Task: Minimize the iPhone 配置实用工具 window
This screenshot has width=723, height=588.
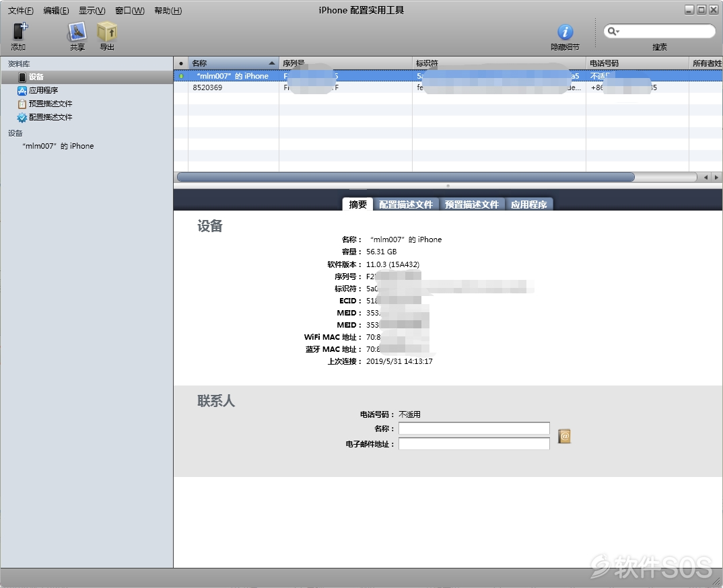Action: tap(689, 9)
